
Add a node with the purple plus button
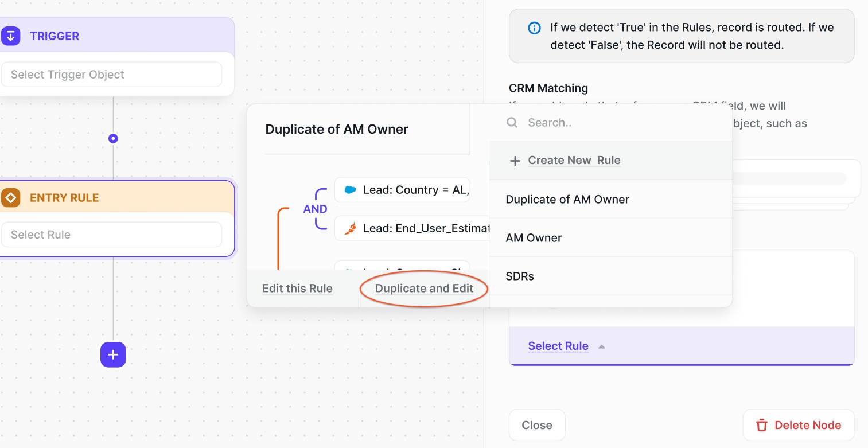click(x=113, y=355)
